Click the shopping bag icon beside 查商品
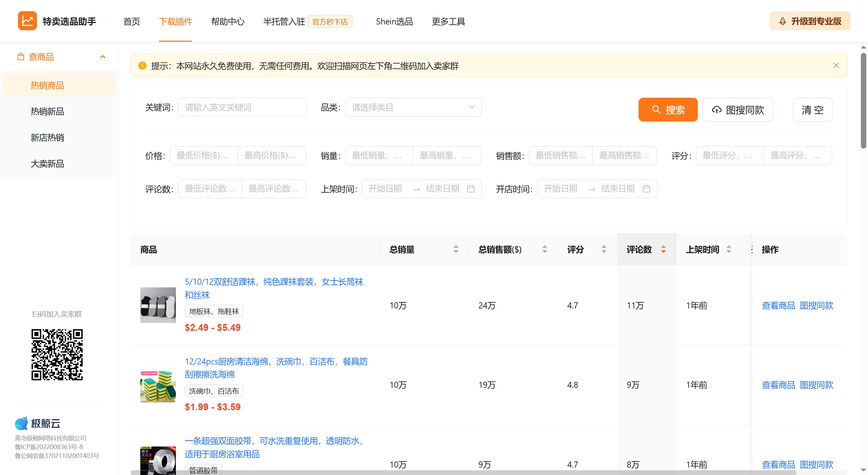The image size is (868, 475). 21,56
